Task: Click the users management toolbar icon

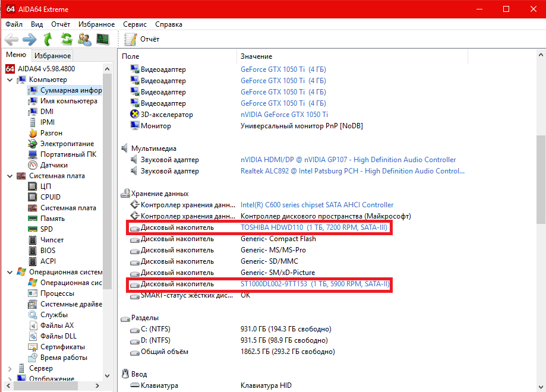Action: click(x=84, y=39)
